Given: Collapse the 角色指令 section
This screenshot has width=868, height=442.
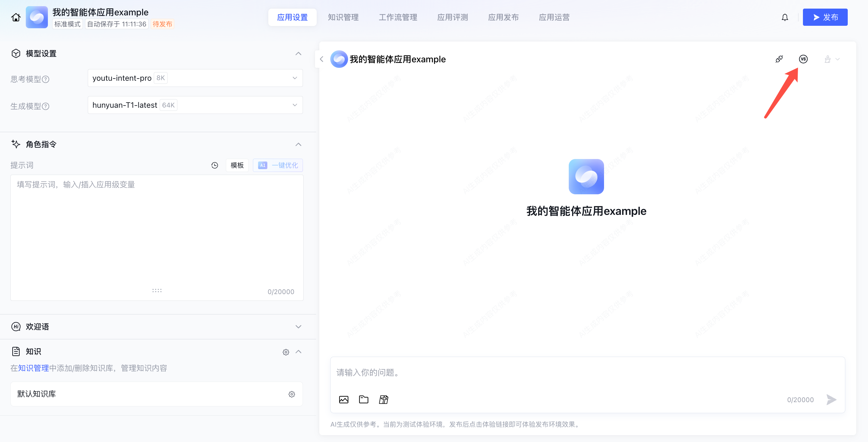Looking at the screenshot, I should coord(298,145).
